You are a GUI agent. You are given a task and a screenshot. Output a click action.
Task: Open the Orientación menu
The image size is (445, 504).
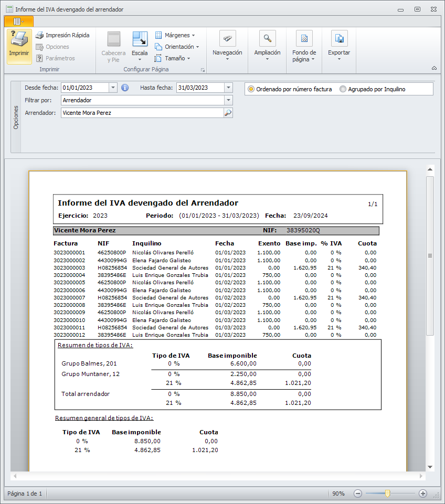click(x=177, y=47)
